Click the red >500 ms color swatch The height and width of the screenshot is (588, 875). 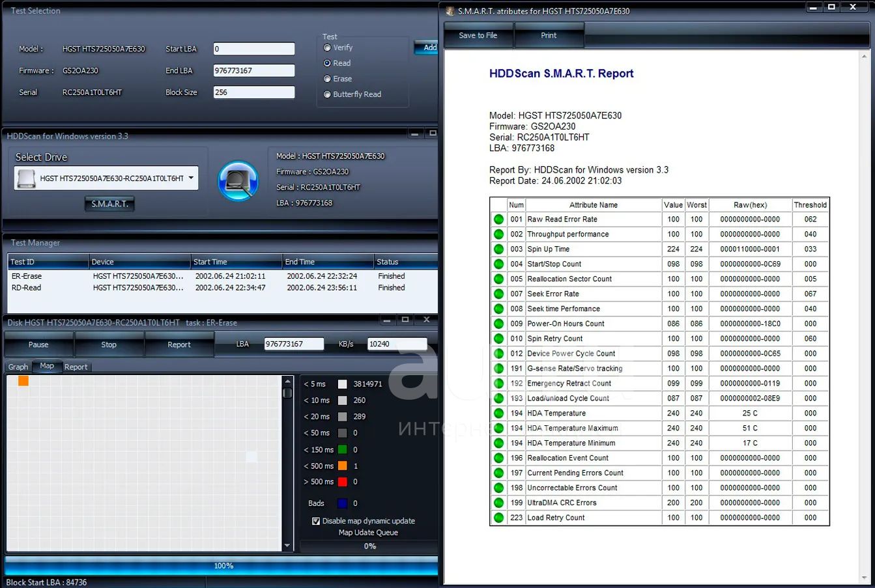(x=343, y=482)
